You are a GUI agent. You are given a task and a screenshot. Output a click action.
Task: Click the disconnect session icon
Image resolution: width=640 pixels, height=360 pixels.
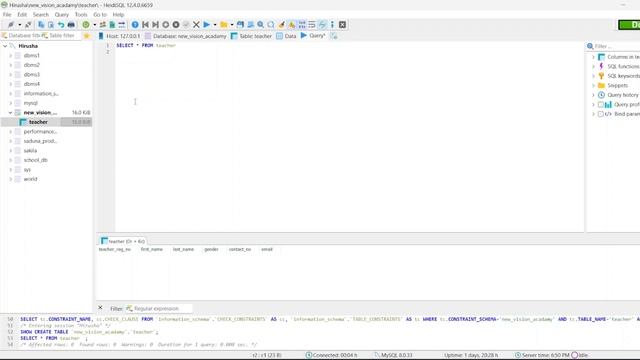28,25
